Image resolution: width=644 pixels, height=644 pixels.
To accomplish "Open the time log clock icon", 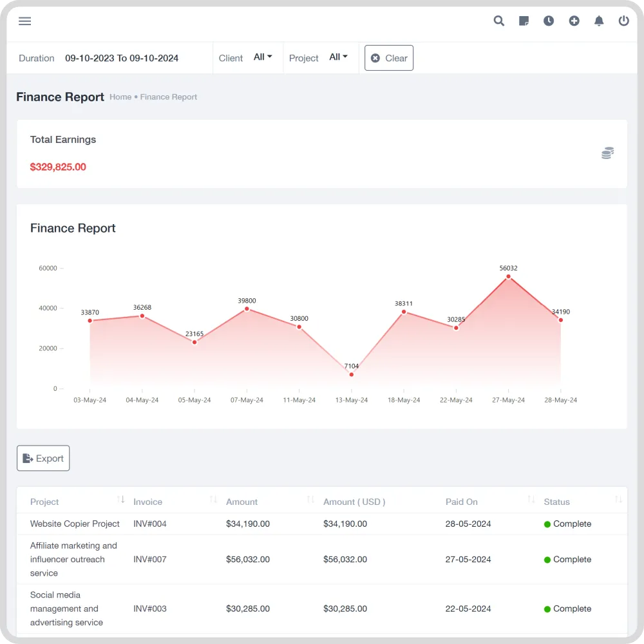I will click(x=549, y=21).
